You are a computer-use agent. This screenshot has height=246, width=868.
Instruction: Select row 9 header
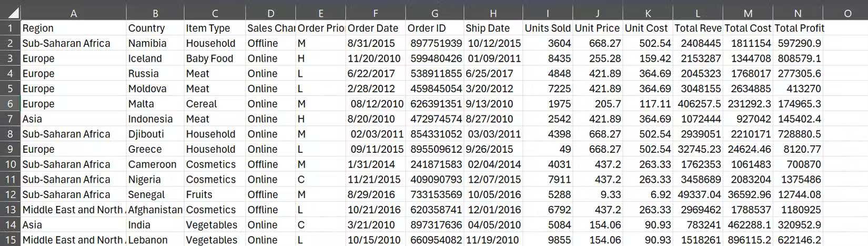point(10,149)
